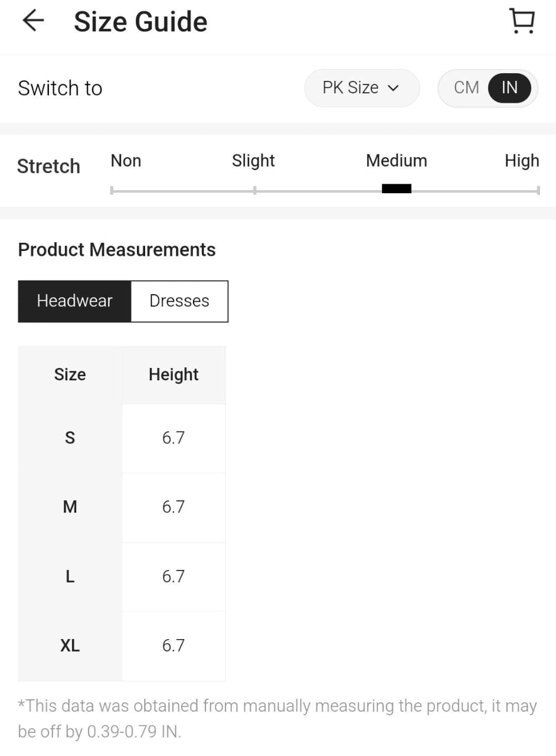Select the IN unit toggle
This screenshot has width=556, height=756.
[509, 88]
